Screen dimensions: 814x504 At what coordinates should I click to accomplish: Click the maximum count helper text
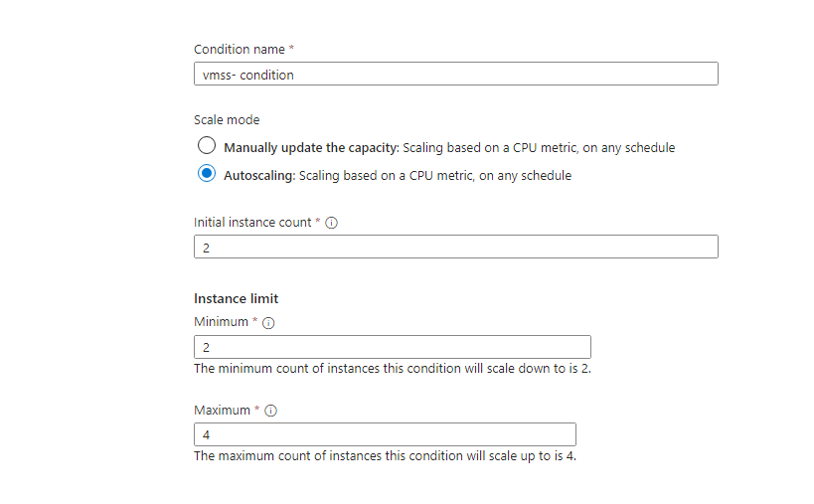click(x=385, y=456)
